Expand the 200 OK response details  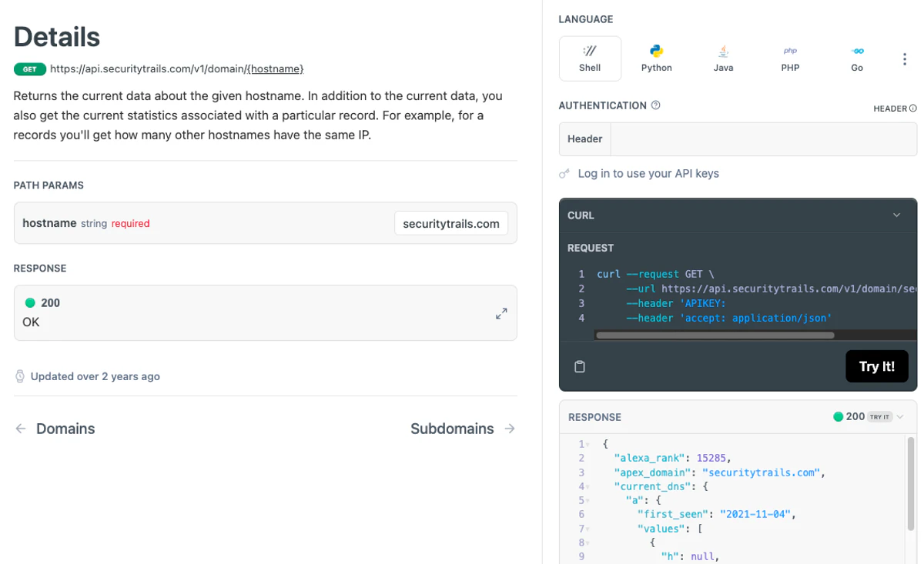point(501,313)
